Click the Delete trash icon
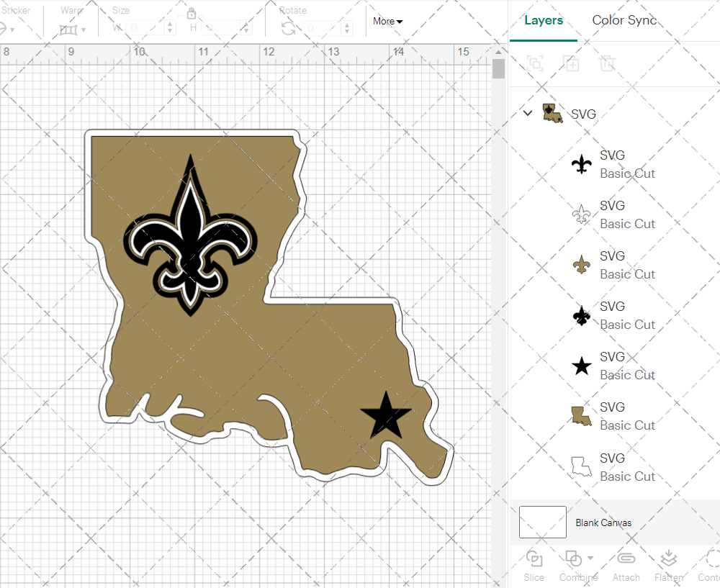 point(608,63)
